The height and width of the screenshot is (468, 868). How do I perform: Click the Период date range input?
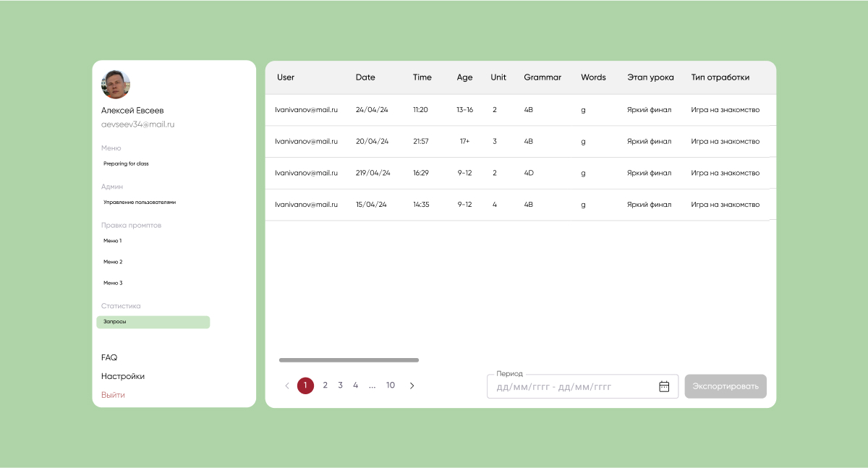(x=571, y=387)
